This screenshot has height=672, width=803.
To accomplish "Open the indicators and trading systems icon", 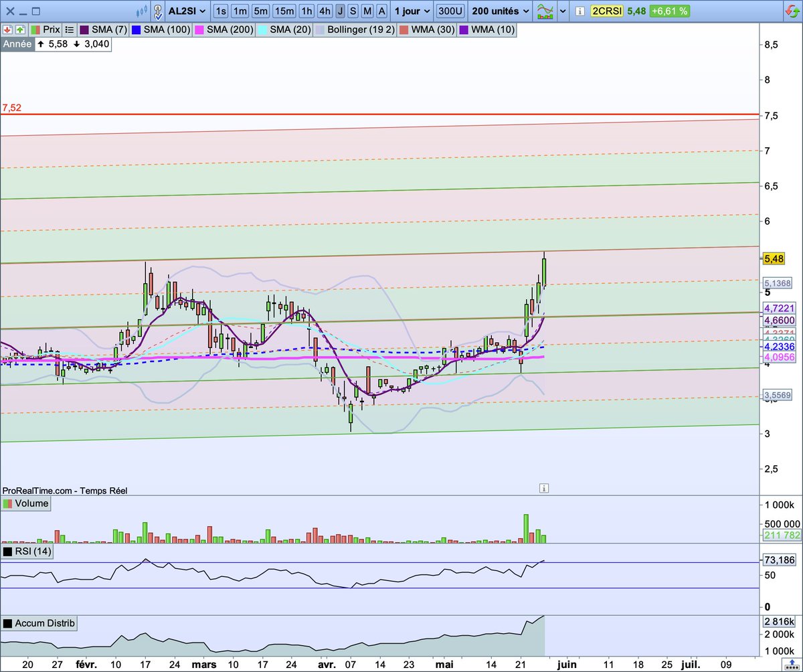I will pos(546,11).
